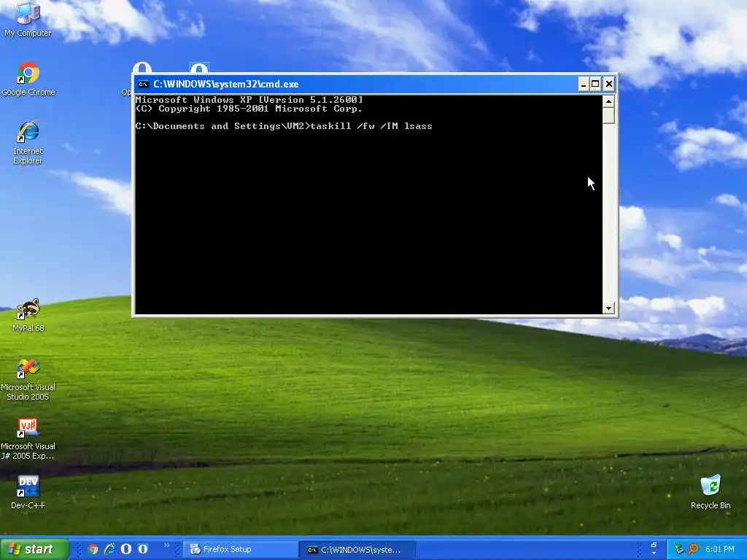Select the MyPal 68 desktop icon

[28, 315]
